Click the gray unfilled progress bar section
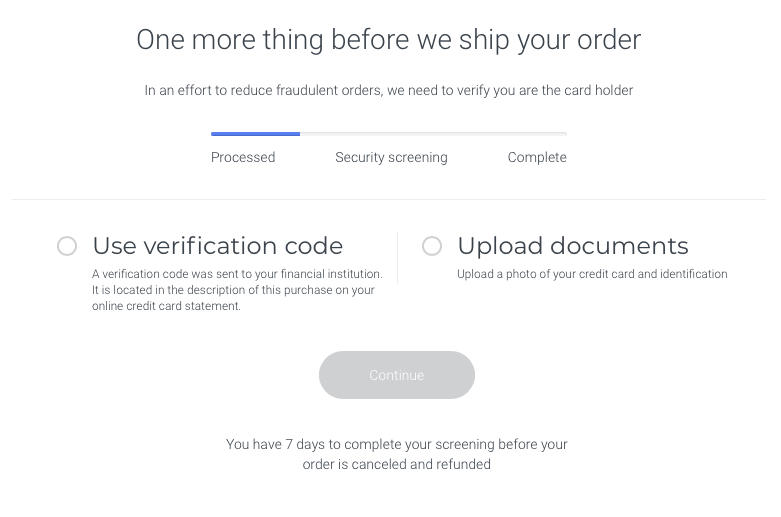The image size is (781, 517). pos(433,133)
